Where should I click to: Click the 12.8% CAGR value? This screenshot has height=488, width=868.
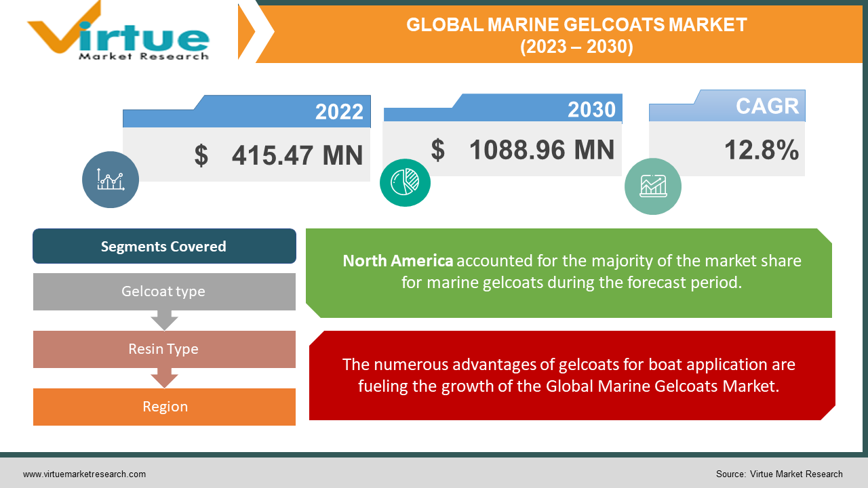coord(762,150)
